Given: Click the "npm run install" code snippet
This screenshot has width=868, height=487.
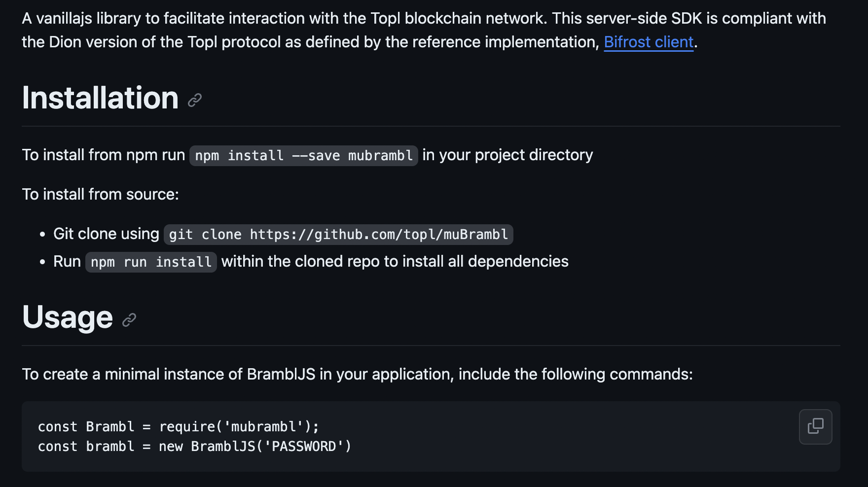Looking at the screenshot, I should pos(151,262).
